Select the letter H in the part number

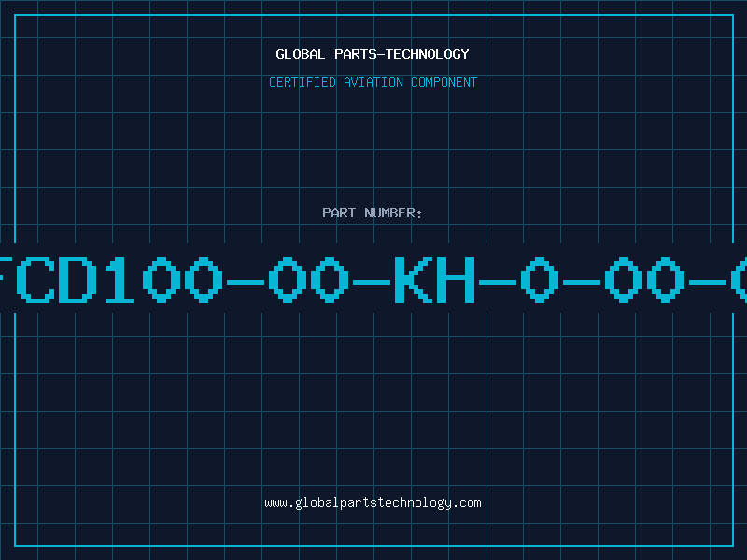pos(456,279)
